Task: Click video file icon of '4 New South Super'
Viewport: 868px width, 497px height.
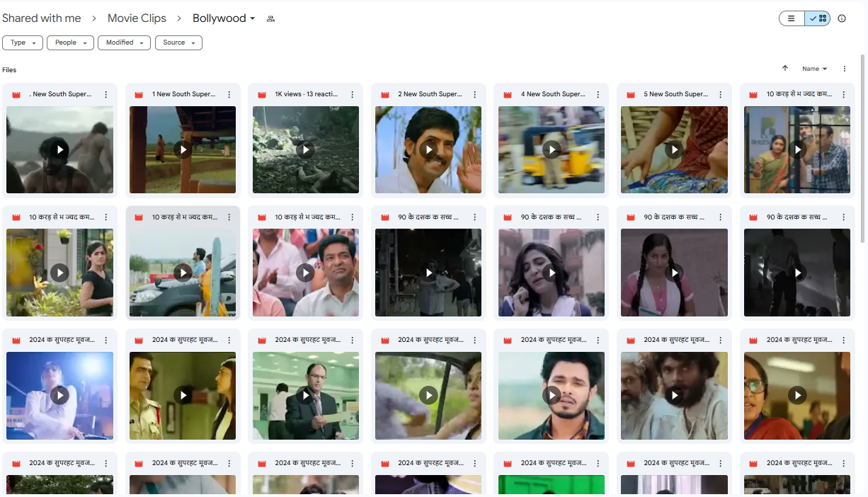Action: 508,95
